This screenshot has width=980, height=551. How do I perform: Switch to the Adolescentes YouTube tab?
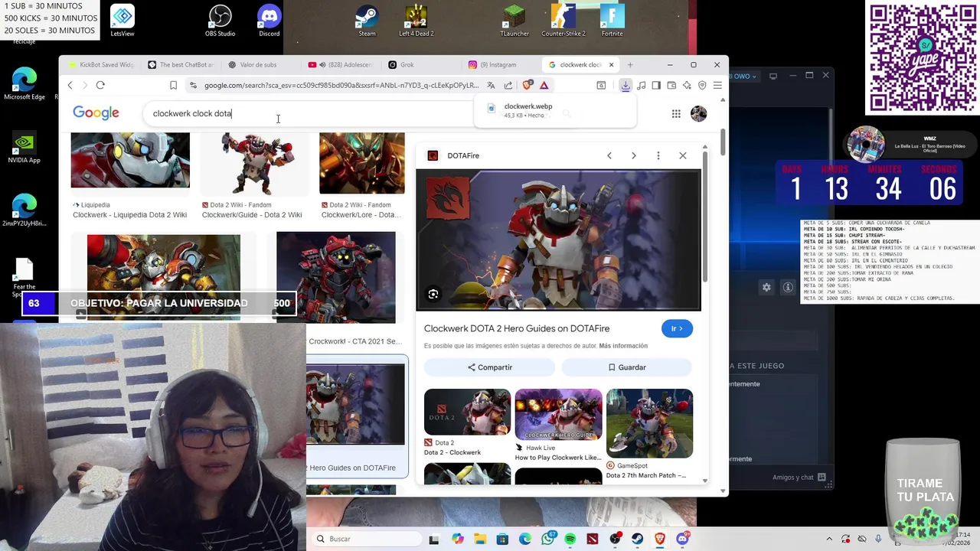coord(340,65)
